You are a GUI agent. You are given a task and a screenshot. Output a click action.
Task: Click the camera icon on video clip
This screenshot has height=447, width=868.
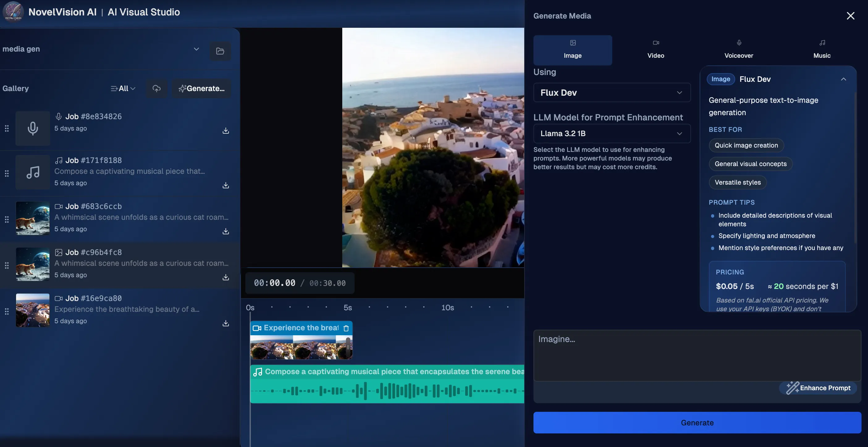pos(257,328)
